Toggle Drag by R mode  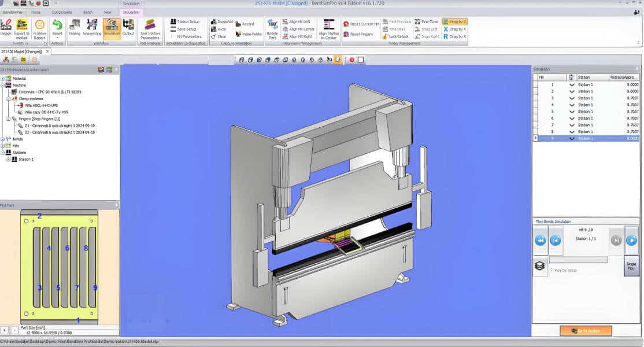[x=454, y=36]
